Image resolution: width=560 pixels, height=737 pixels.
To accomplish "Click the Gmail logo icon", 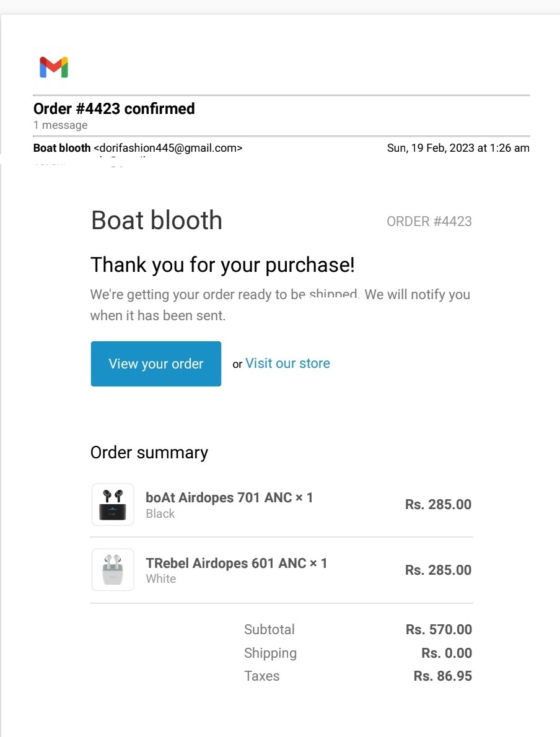I will (x=54, y=67).
